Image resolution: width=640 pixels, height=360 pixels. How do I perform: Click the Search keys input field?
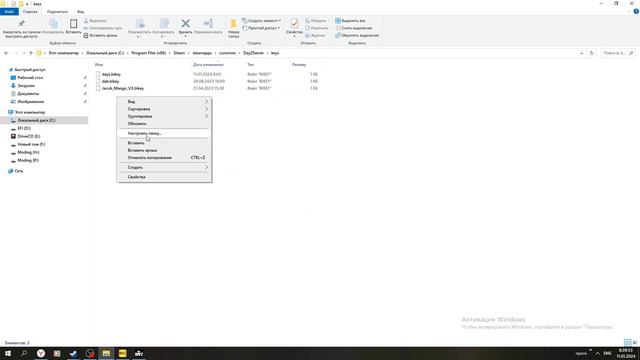618,53
